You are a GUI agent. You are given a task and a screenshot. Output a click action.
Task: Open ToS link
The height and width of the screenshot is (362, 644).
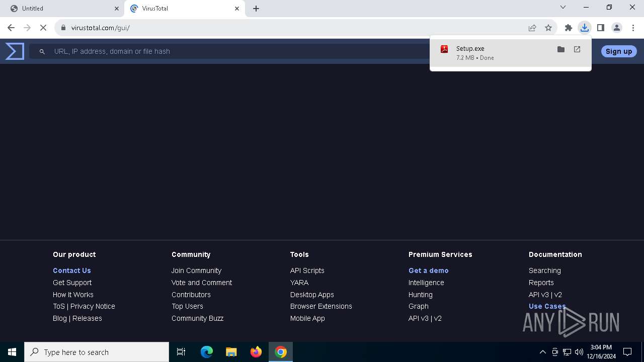coord(59,306)
